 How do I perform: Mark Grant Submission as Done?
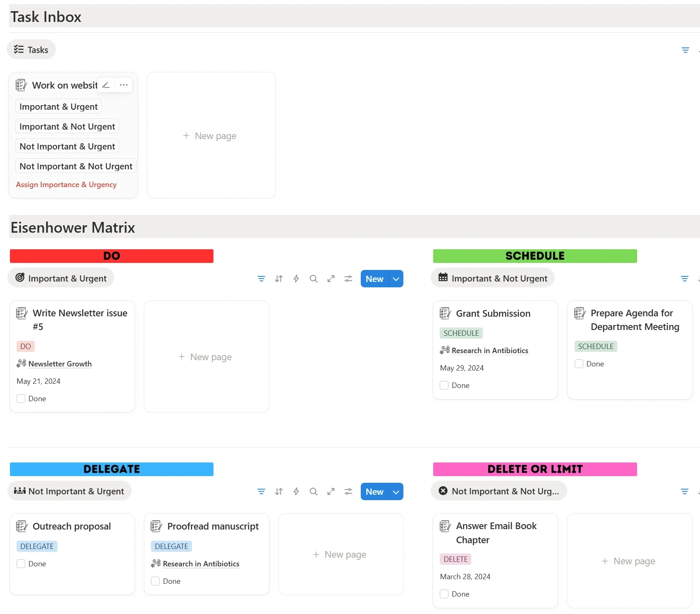(x=444, y=385)
